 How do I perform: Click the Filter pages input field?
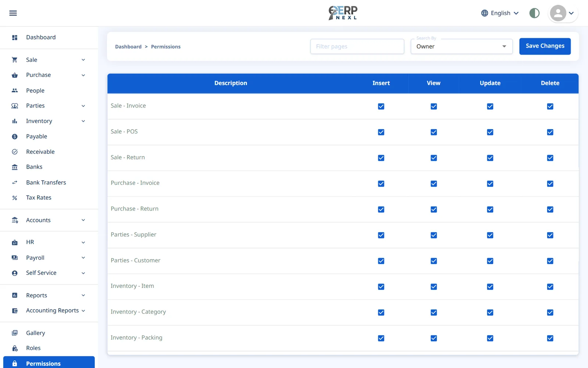coord(357,46)
